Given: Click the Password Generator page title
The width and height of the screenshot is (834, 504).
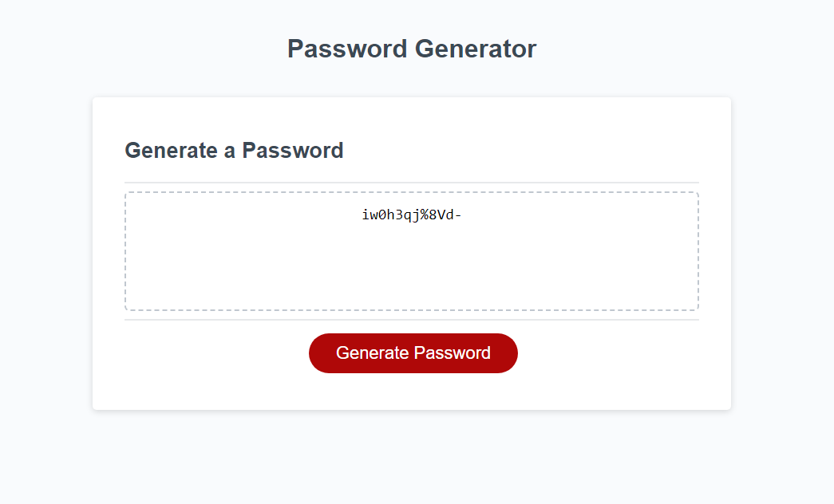Looking at the screenshot, I should point(412,49).
